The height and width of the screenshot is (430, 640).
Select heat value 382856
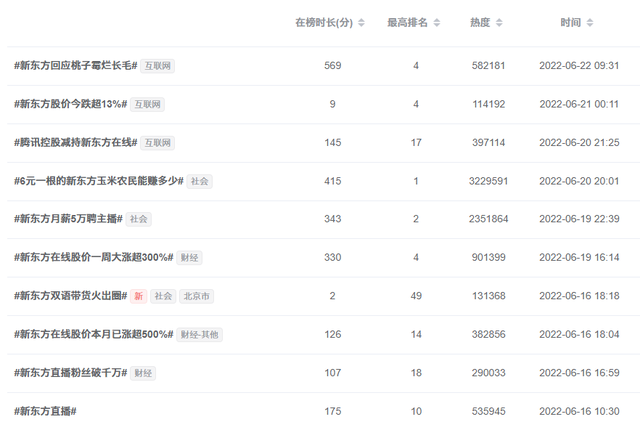(489, 335)
